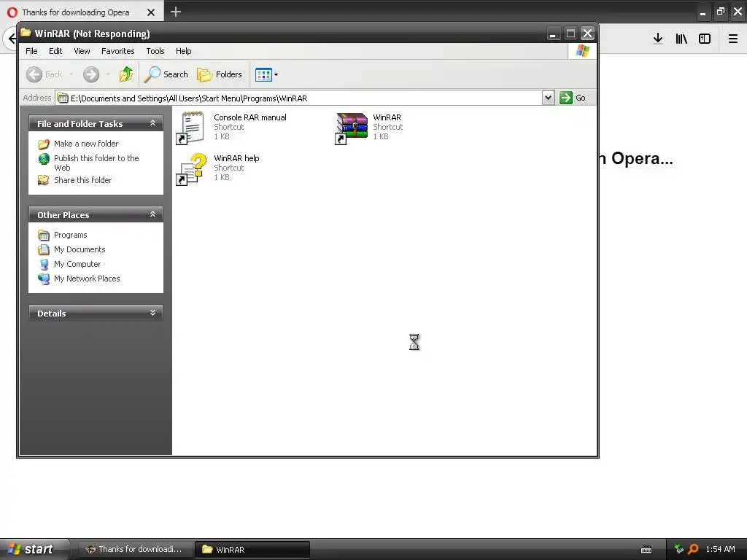Open the Views icon menu
Image resolution: width=747 pixels, height=560 pixels.
[x=266, y=74]
